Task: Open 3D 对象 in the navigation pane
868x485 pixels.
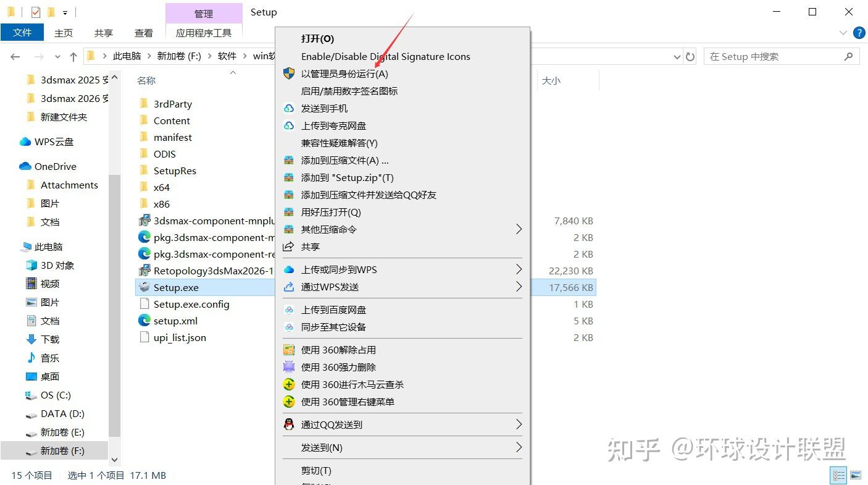Action: tap(57, 265)
